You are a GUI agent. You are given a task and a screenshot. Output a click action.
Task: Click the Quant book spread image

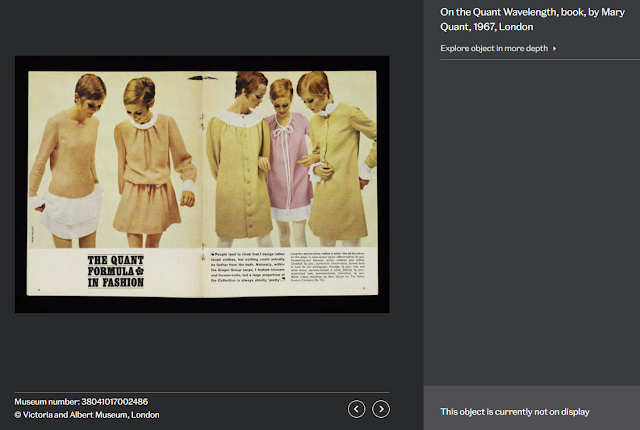(x=202, y=184)
